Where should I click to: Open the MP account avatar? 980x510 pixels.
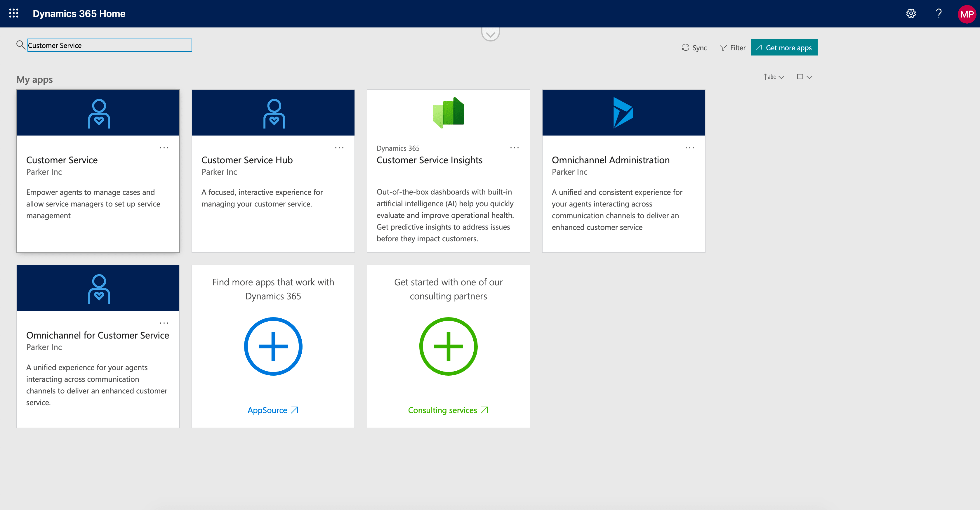966,14
